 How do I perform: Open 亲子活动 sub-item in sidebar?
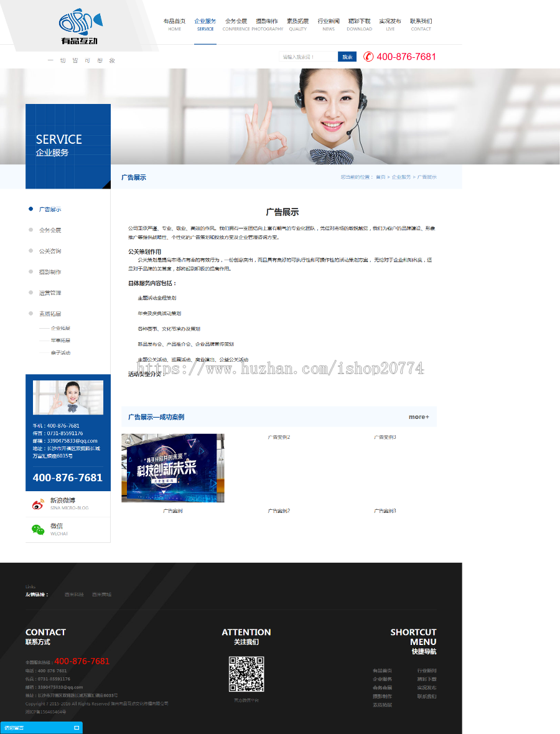pos(60,352)
